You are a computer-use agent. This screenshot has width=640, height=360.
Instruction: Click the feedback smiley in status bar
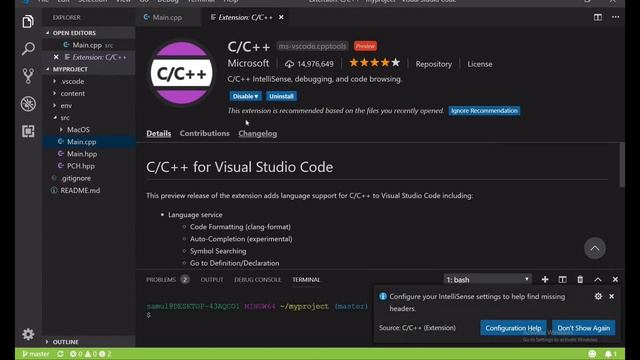point(592,354)
